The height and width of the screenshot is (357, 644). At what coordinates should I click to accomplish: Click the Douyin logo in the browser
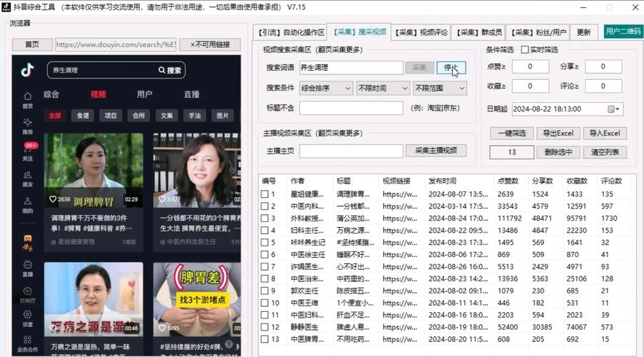click(27, 71)
